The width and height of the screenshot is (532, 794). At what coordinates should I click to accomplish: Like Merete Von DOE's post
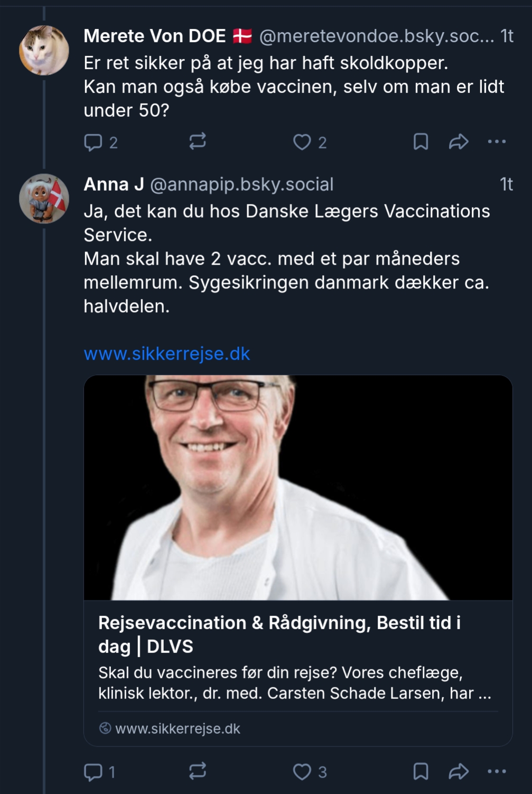302,142
